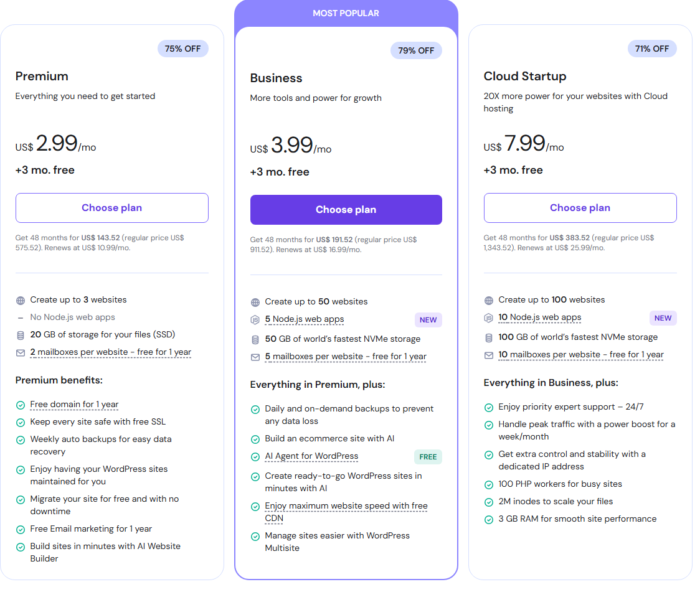Open the Free domain for 1 year link
This screenshot has height=592, width=700.
pyautogui.click(x=73, y=404)
